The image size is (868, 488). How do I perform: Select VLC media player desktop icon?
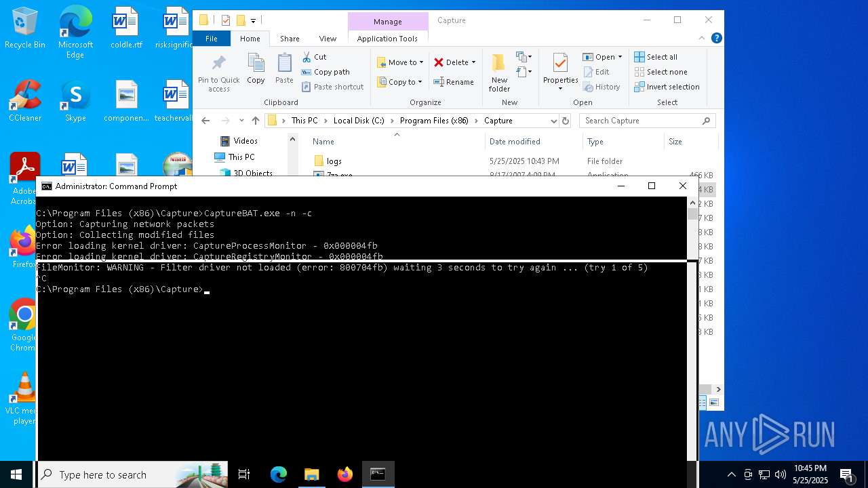coord(24,399)
